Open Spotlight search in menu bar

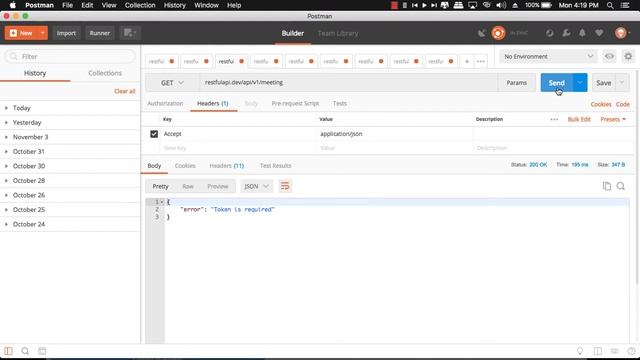pos(610,5)
